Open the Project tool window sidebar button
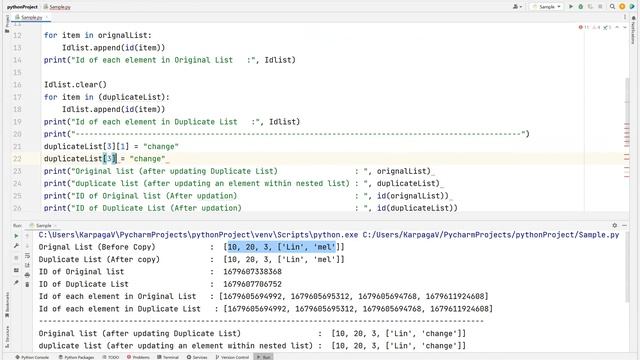Viewport: 640px width, 360px height. (7, 24)
